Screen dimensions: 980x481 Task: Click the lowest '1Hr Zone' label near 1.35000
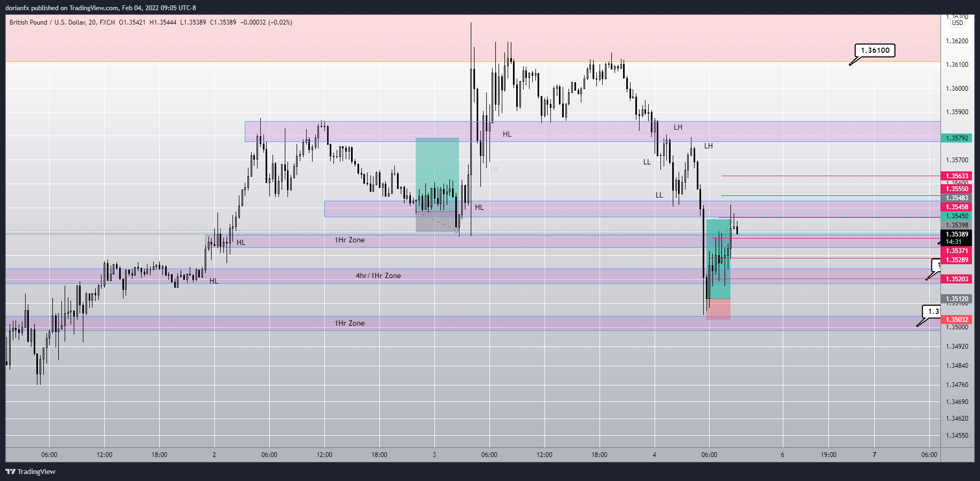coord(349,323)
